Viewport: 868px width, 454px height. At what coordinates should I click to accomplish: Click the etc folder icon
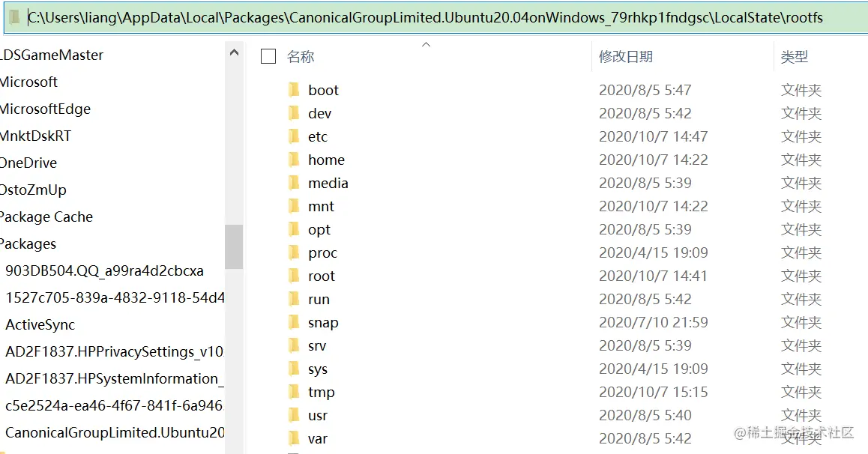click(x=294, y=136)
